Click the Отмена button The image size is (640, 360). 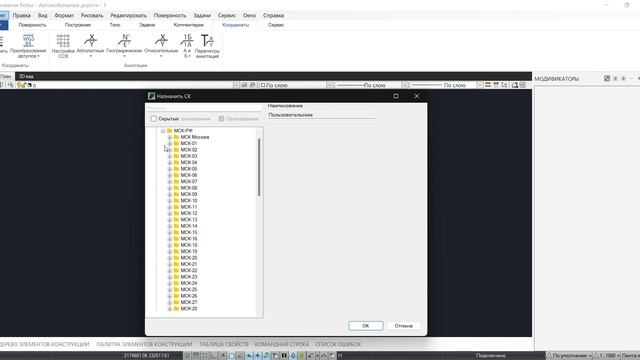point(403,326)
